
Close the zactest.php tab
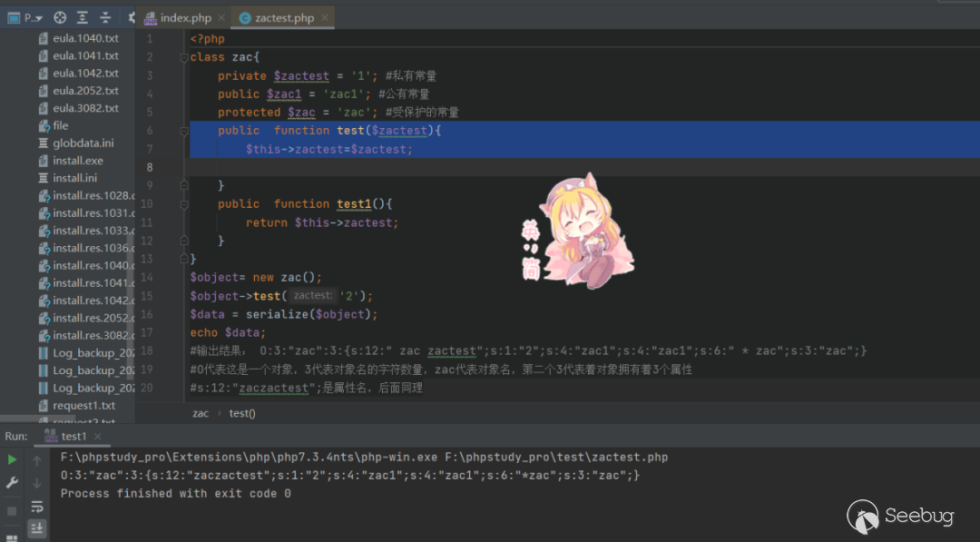(x=324, y=18)
